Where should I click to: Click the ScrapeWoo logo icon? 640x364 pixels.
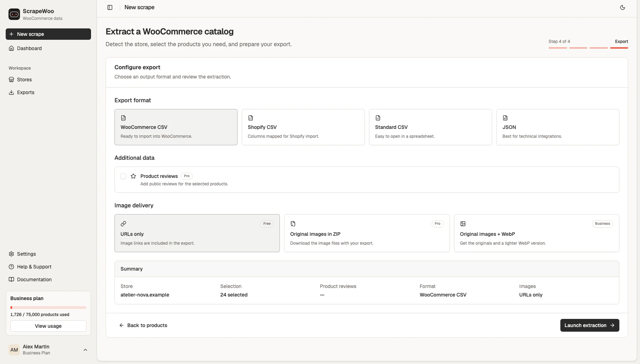pos(14,14)
